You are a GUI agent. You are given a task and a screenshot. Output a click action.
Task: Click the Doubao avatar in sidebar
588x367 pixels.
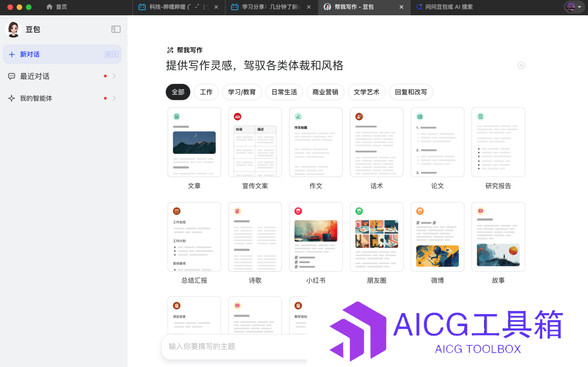[14, 29]
